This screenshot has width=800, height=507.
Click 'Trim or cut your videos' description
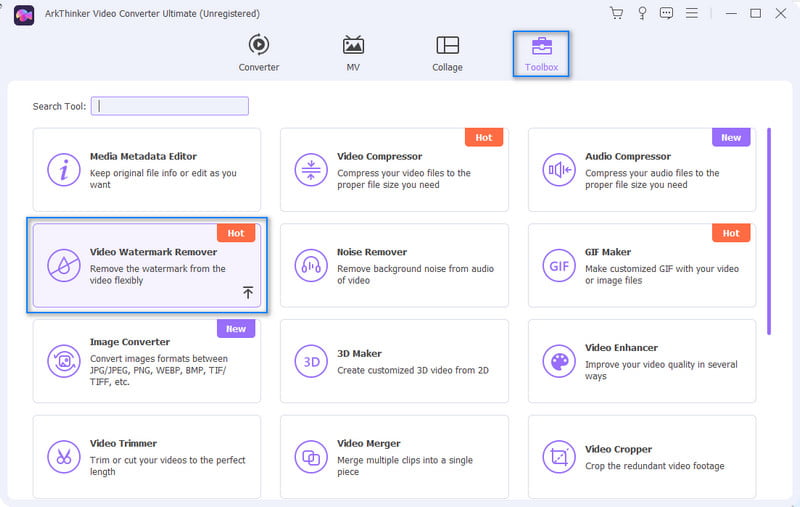tap(167, 466)
